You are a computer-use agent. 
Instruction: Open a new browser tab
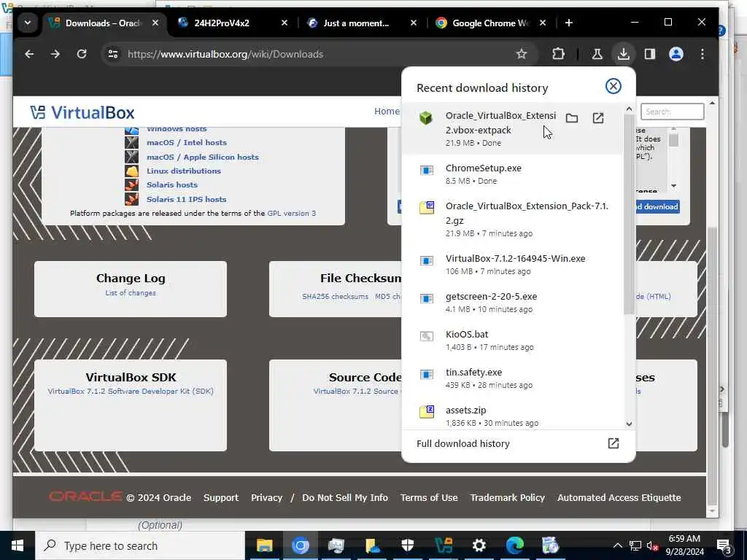pyautogui.click(x=569, y=23)
